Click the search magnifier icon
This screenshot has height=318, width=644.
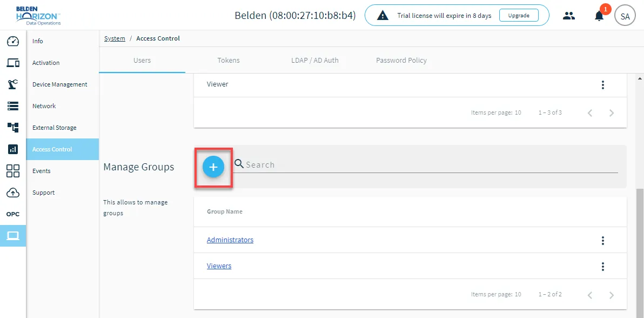pyautogui.click(x=239, y=164)
